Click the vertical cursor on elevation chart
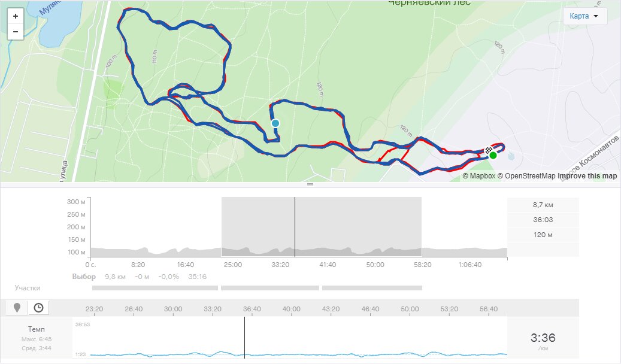 [295, 227]
